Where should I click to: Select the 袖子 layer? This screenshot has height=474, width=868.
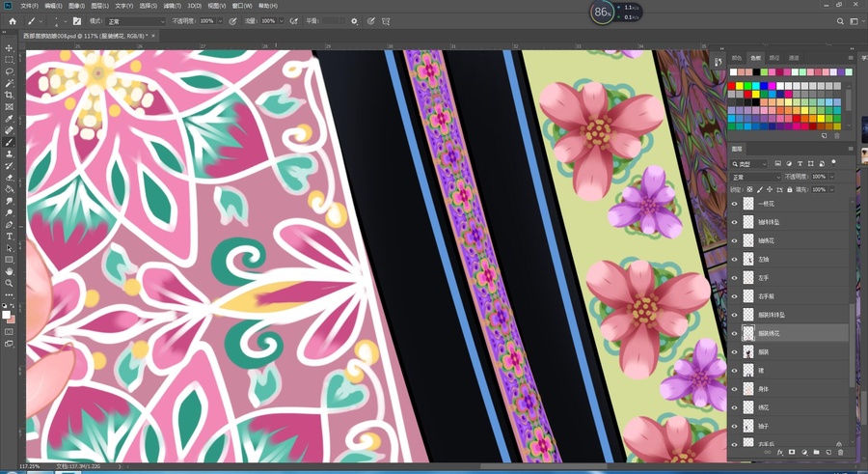(x=789, y=427)
